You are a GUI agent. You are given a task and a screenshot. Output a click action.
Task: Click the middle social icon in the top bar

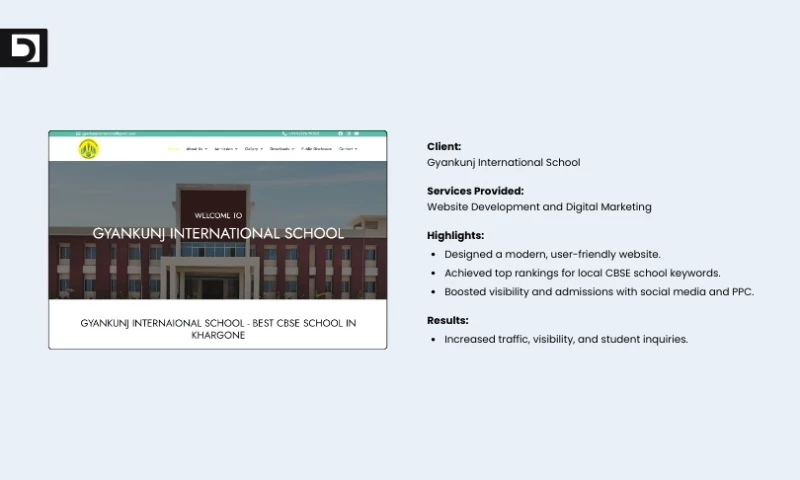348,133
